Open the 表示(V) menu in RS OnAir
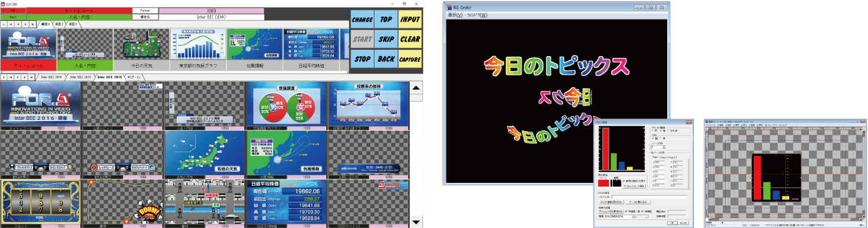The height and width of the screenshot is (228, 868). (x=455, y=14)
